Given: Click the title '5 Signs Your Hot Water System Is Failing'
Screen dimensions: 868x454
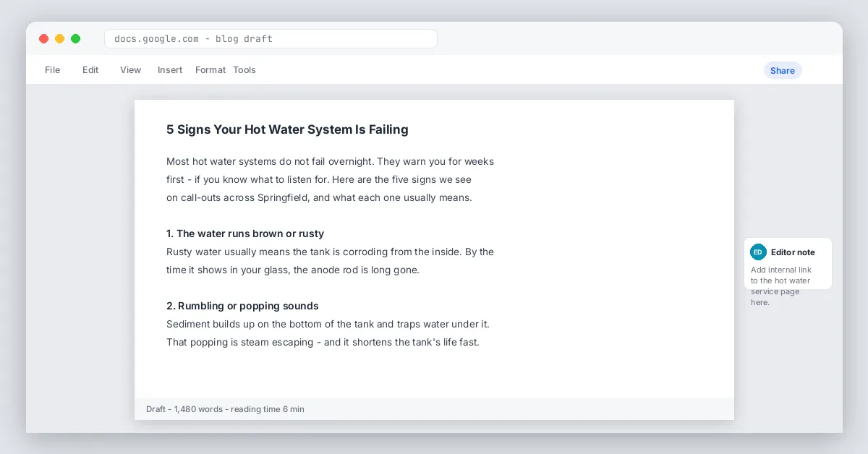Looking at the screenshot, I should coord(287,129).
